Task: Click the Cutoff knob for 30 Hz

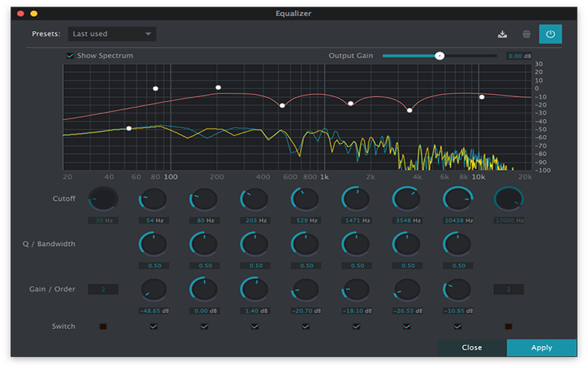Action: [x=103, y=199]
